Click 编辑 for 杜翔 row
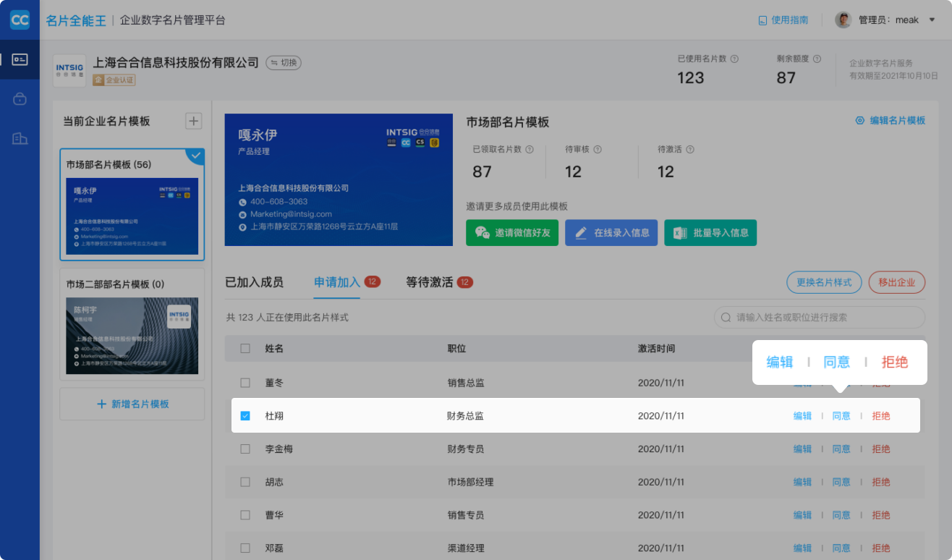 [803, 416]
